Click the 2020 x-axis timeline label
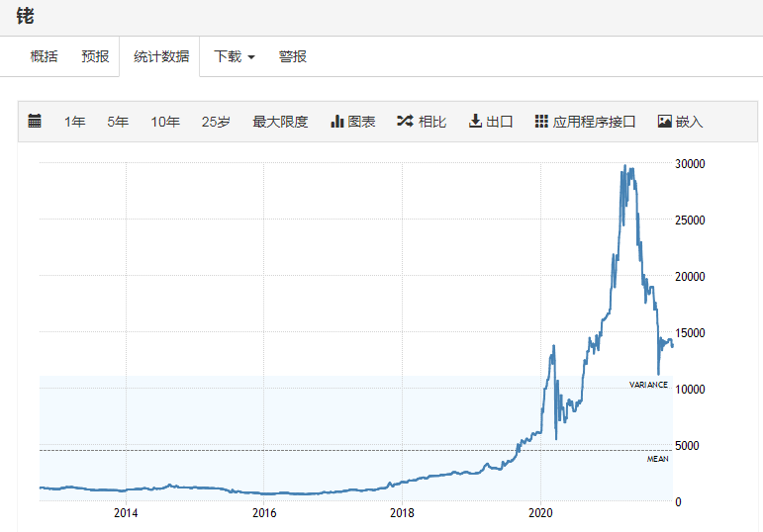This screenshot has height=532, width=763. (x=540, y=513)
